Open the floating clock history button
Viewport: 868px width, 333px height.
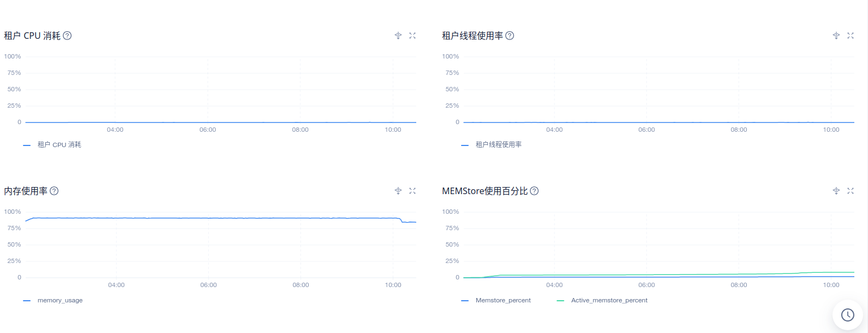(847, 315)
